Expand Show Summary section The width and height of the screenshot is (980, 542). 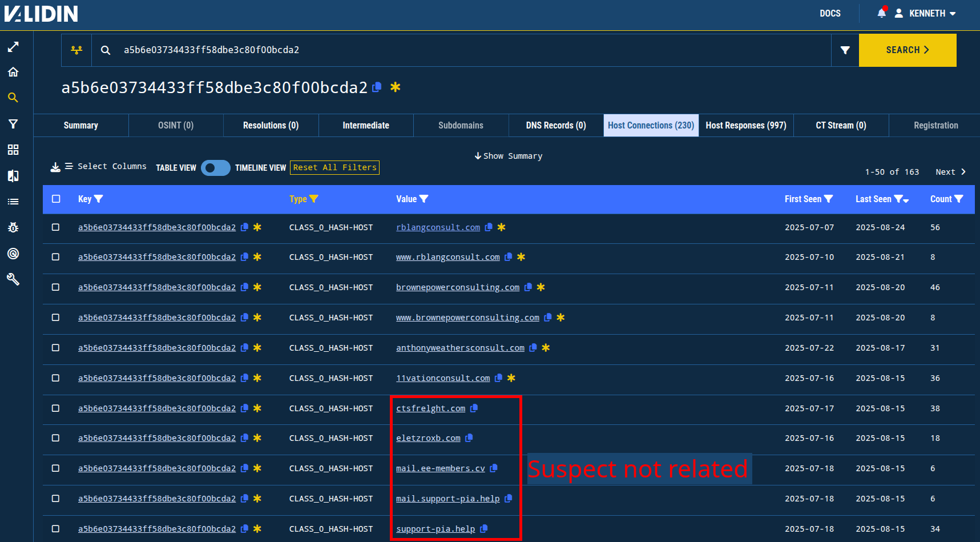click(x=508, y=156)
